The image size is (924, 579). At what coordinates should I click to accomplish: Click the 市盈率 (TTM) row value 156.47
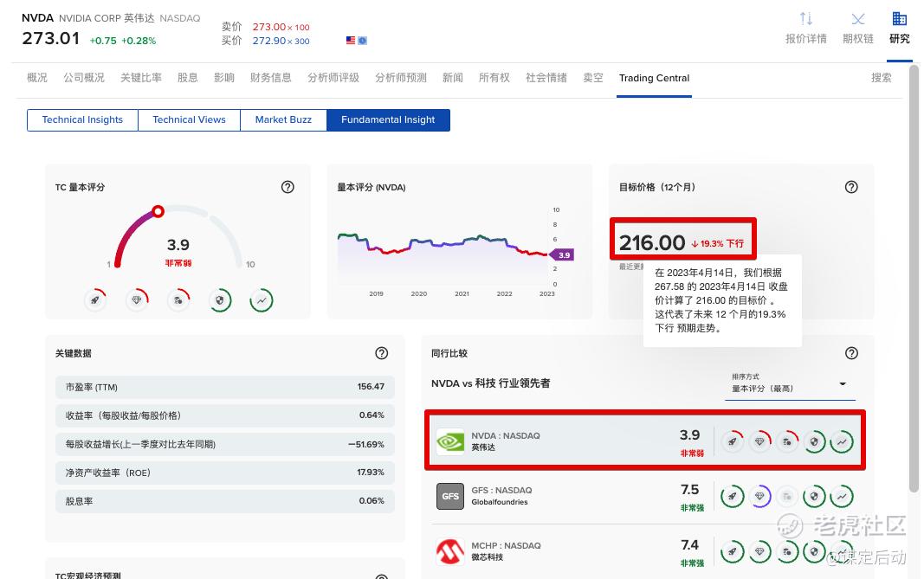pyautogui.click(x=371, y=387)
